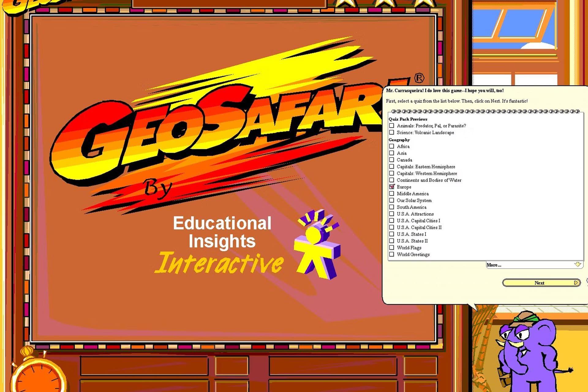The width and height of the screenshot is (588, 392).
Task: Enable the World Flags quiz
Action: click(392, 247)
